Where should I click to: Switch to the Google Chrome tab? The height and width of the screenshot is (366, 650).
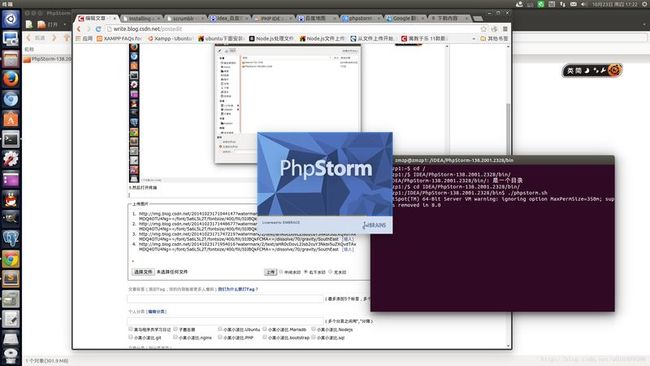(404, 19)
